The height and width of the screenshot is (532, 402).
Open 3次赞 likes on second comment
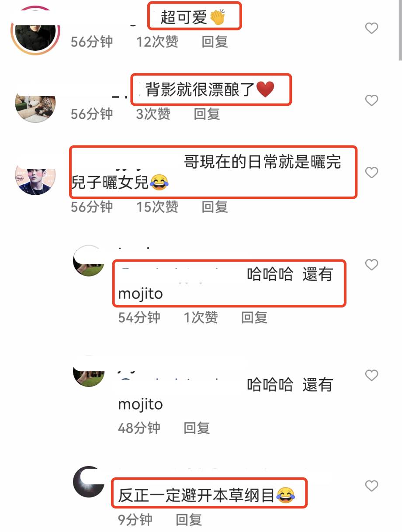tap(153, 114)
